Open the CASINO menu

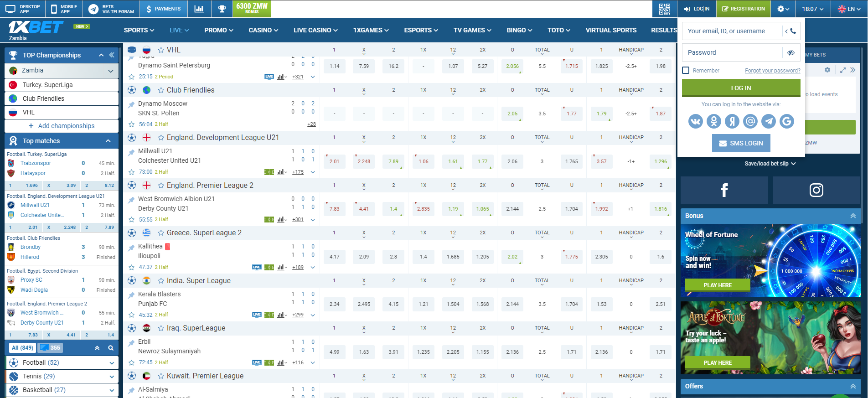[x=263, y=30]
